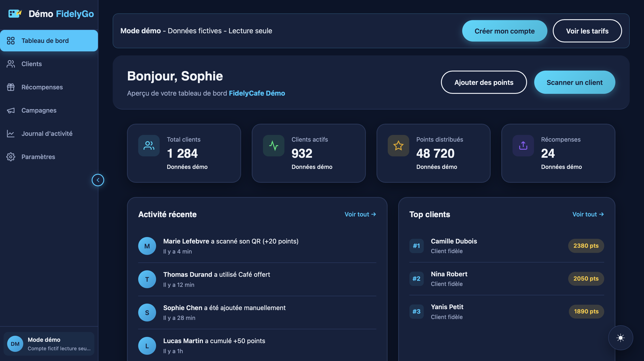Click the Clients people icon in sidebar
644x361 pixels.
pyautogui.click(x=11, y=64)
